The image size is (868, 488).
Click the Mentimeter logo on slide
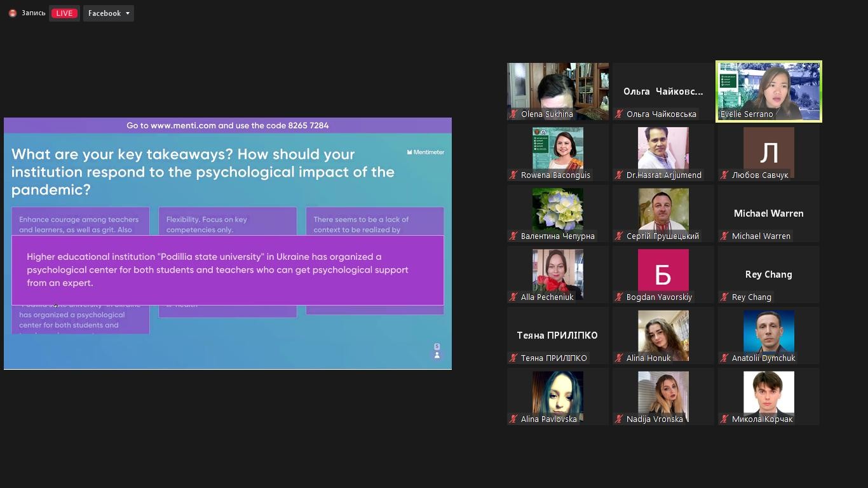pos(425,152)
